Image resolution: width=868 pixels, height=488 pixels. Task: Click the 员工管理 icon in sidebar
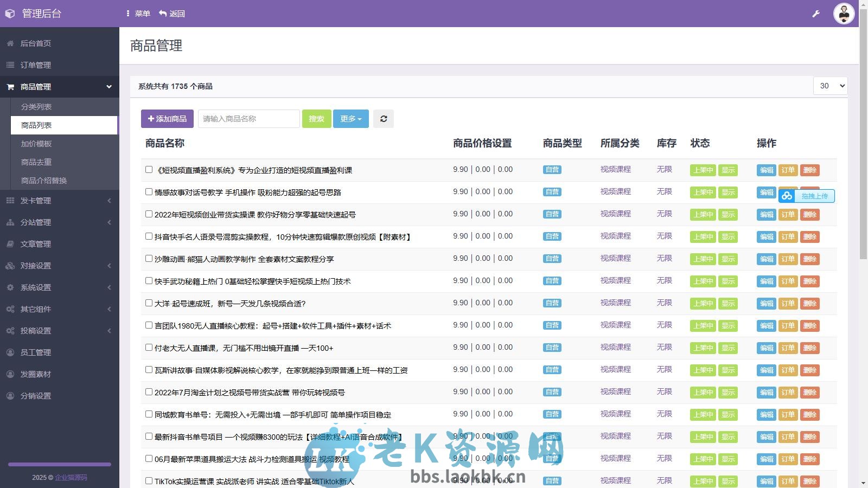pos(10,352)
